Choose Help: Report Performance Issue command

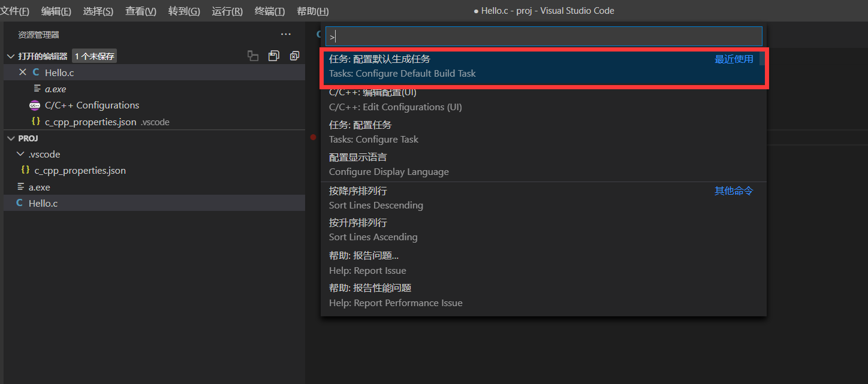coord(544,295)
